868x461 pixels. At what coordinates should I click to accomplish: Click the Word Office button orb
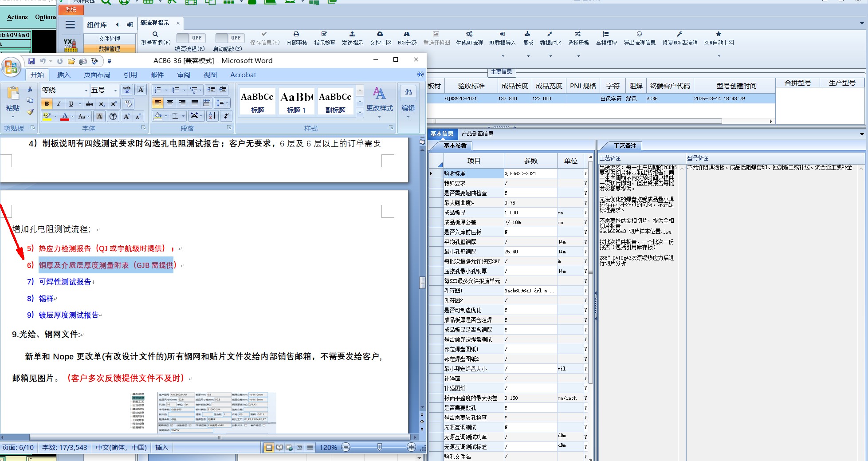(11, 67)
